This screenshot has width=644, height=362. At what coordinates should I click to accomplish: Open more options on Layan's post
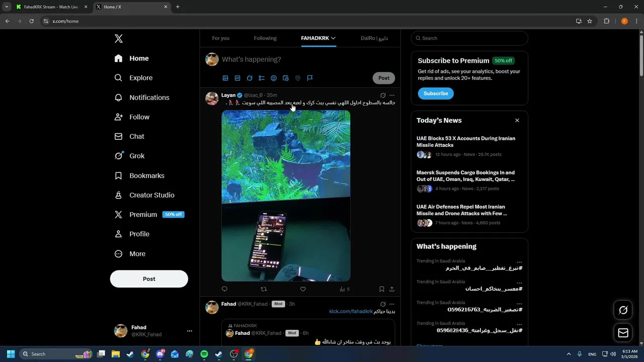coord(392,95)
